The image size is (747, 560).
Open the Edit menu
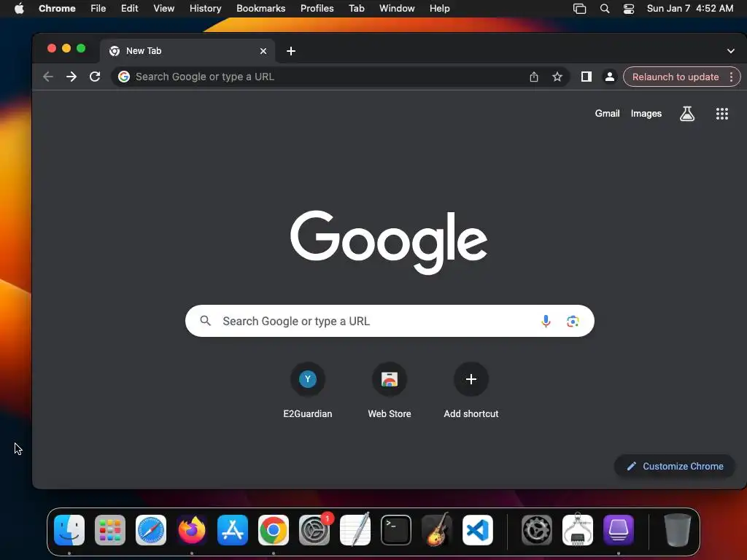129,9
